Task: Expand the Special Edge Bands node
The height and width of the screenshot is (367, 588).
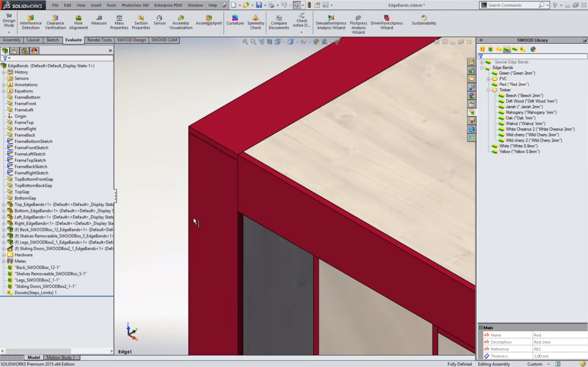Action: tap(481, 62)
